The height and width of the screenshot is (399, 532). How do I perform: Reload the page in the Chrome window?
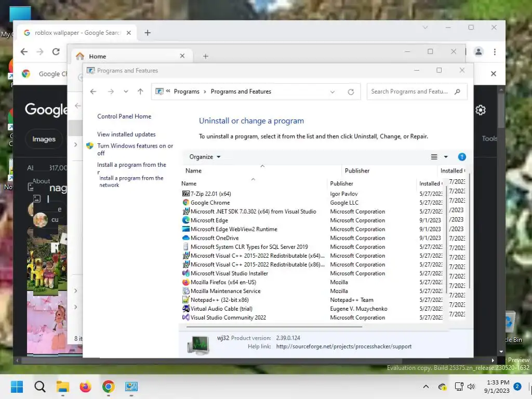pyautogui.click(x=56, y=51)
